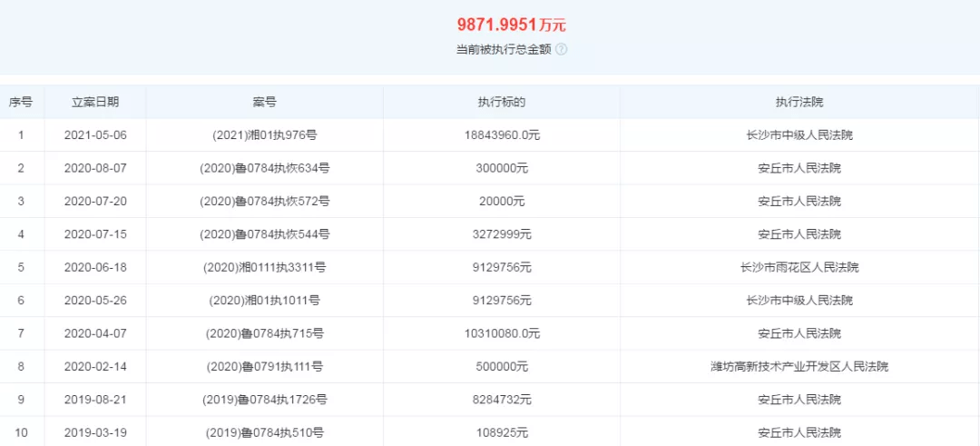980x446 pixels.
Task: Select the 案号 column header
Action: (264, 103)
